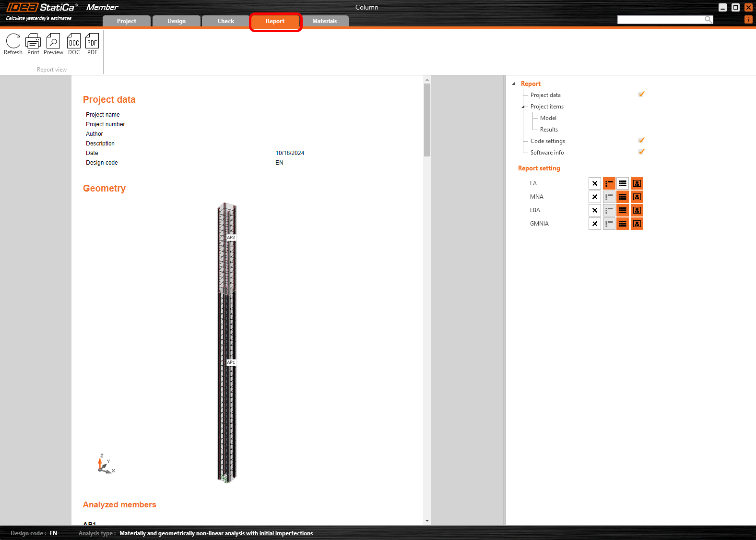Select detailed list option for LBA
756x540 pixels.
click(623, 210)
